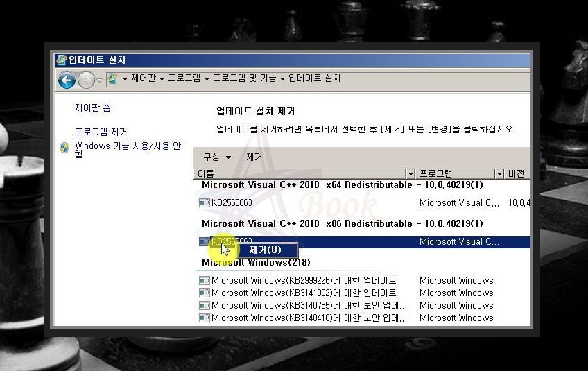Click the x86 Redistributable group header
Image resolution: width=588 pixels, height=371 pixels.
(342, 223)
